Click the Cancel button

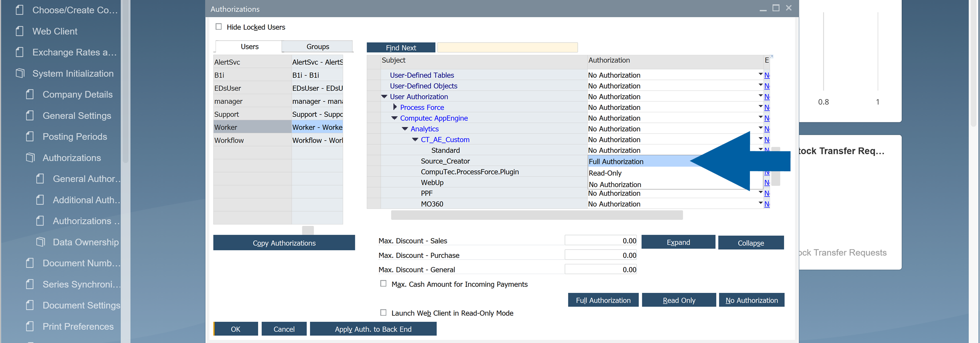284,329
